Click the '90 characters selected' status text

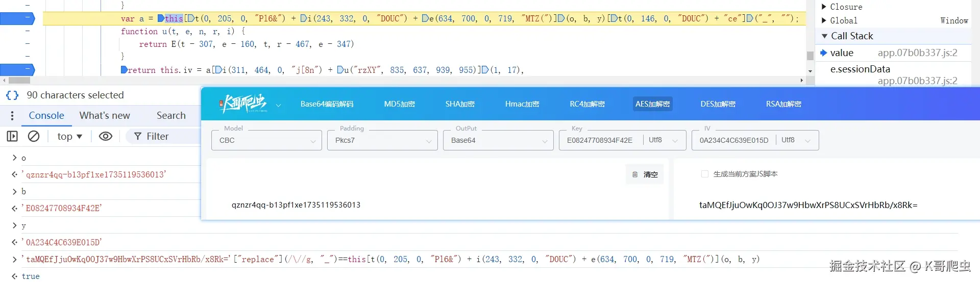pyautogui.click(x=75, y=95)
